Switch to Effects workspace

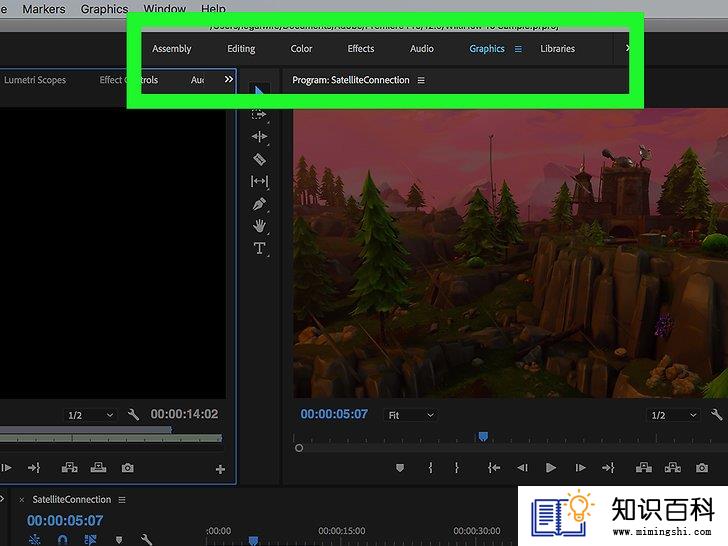point(361,49)
